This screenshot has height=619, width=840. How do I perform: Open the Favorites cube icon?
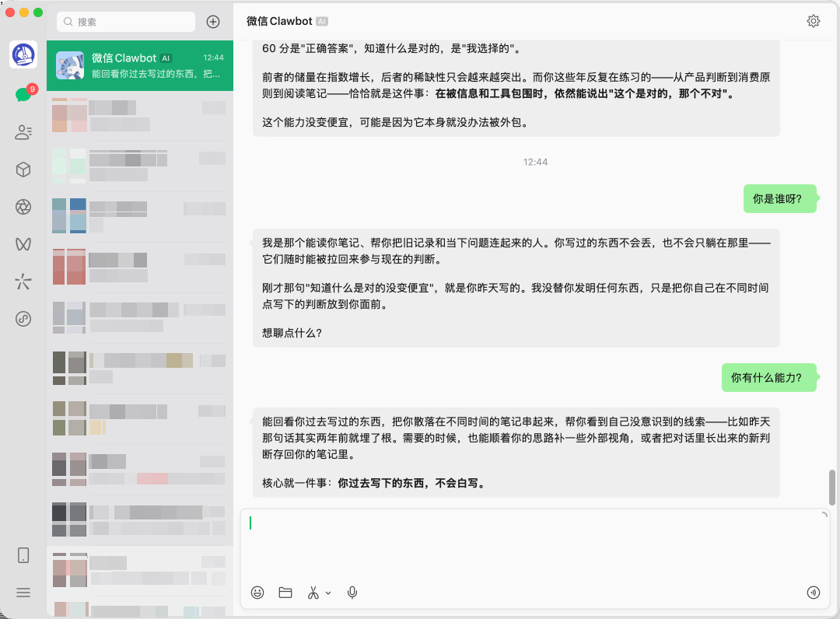(x=23, y=170)
